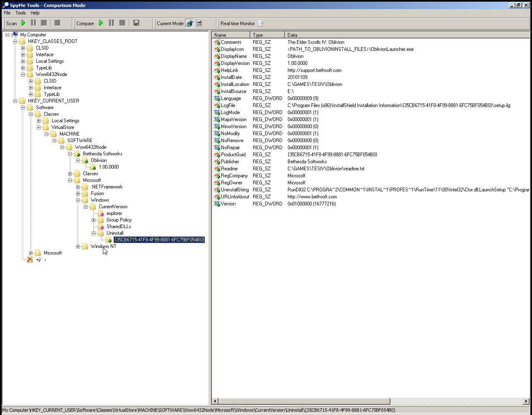
Task: Click the Scan pause icon
Action: pos(33,23)
